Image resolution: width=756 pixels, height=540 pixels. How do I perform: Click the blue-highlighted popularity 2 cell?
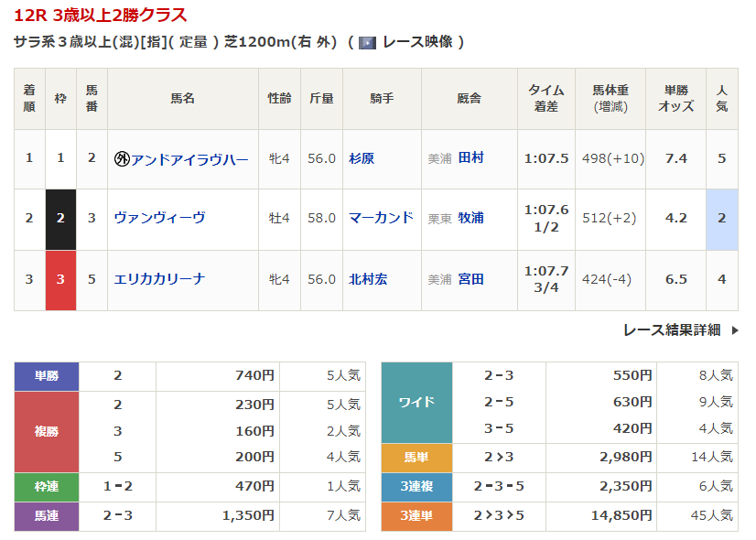coord(721,219)
